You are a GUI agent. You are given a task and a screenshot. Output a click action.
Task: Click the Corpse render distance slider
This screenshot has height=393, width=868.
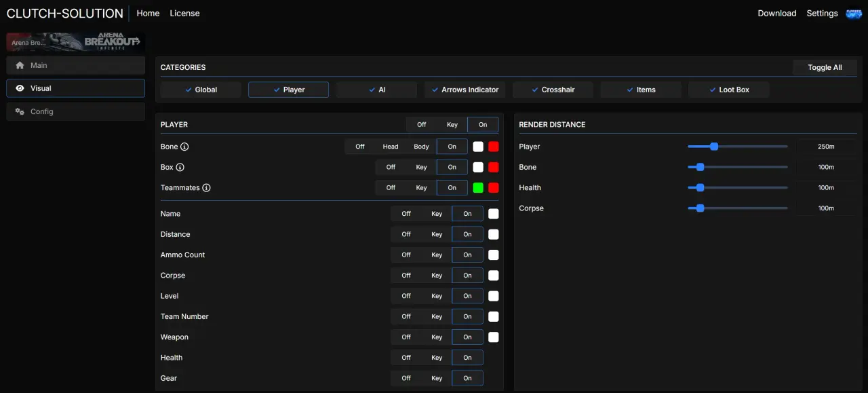[x=738, y=208]
